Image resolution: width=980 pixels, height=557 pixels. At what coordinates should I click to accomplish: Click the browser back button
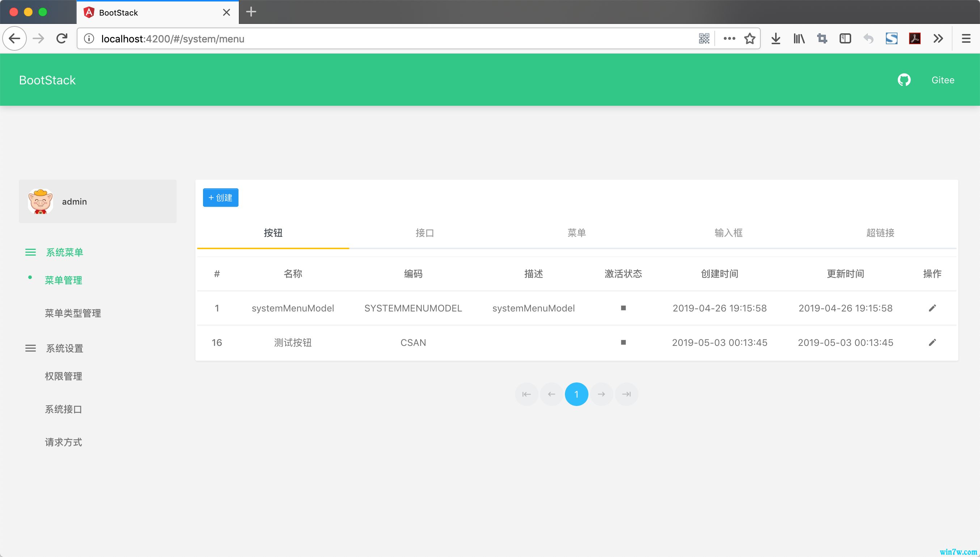point(14,38)
